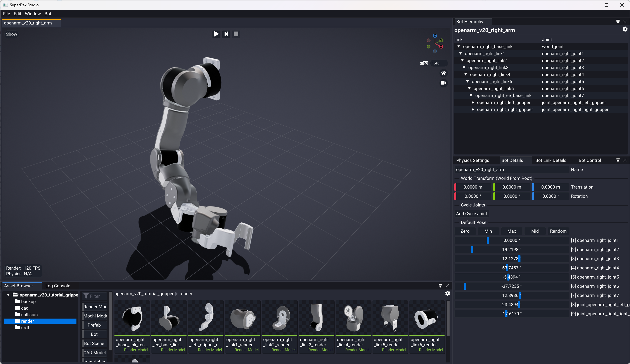Click the openarm_right_joint6 angle slider
The image size is (630, 364).
pyautogui.click(x=512, y=286)
